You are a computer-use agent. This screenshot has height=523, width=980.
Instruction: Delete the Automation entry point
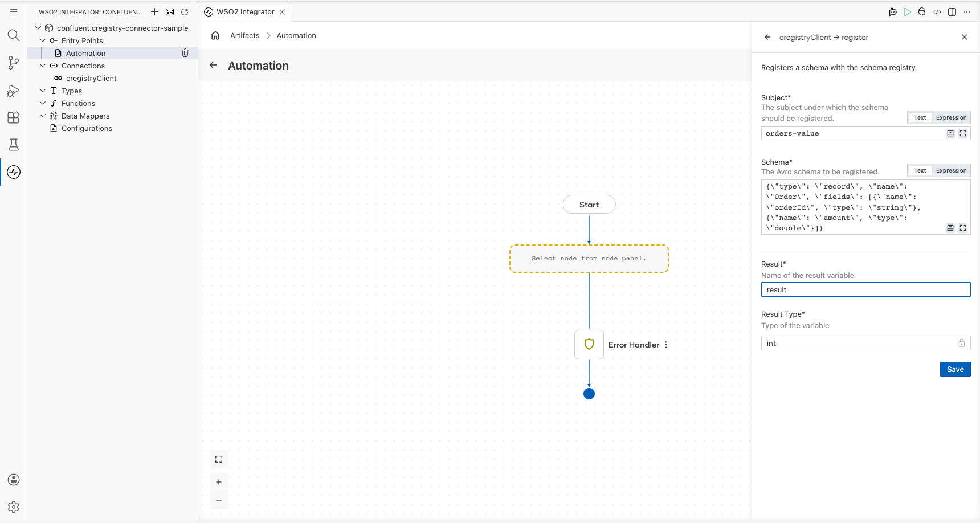click(x=185, y=53)
